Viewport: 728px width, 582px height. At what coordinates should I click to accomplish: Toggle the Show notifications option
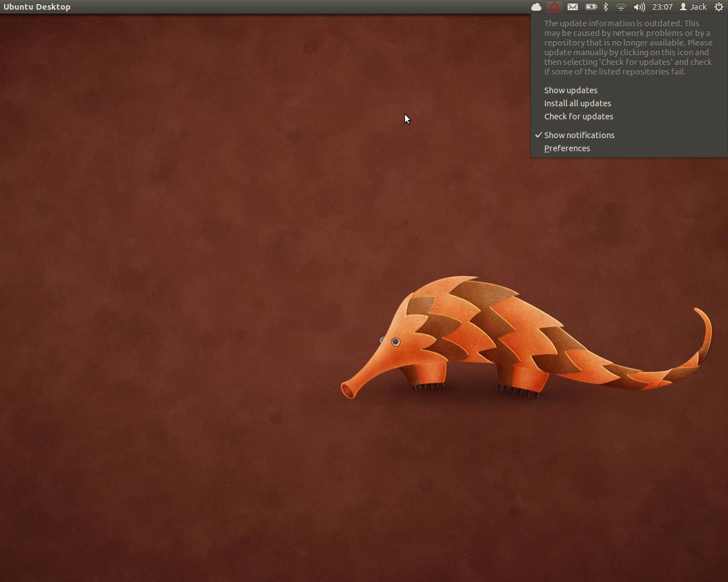[629, 135]
